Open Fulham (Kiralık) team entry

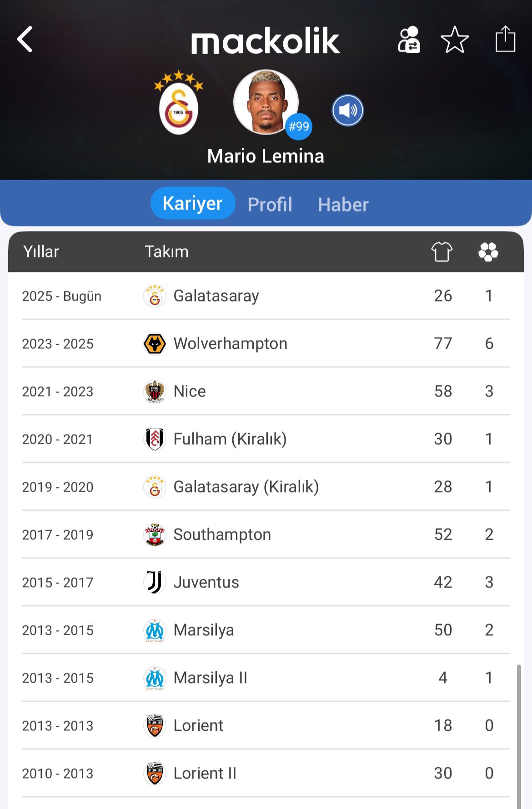[x=230, y=439]
